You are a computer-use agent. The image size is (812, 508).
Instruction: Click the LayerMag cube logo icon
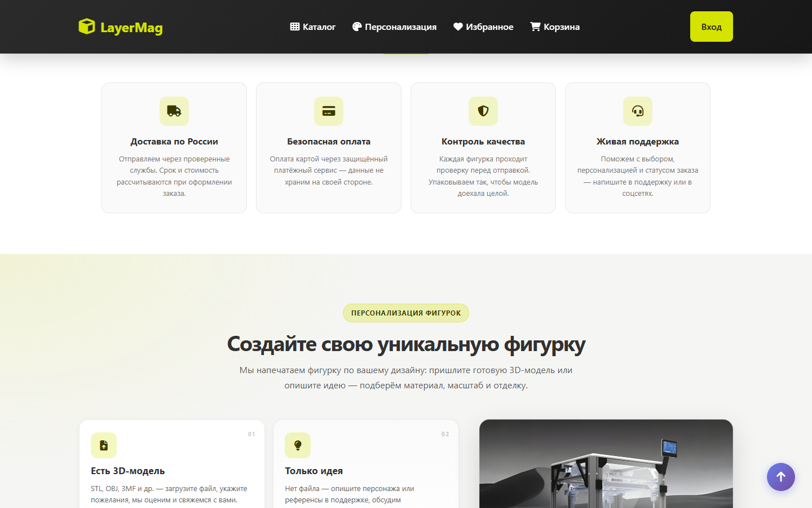(87, 27)
